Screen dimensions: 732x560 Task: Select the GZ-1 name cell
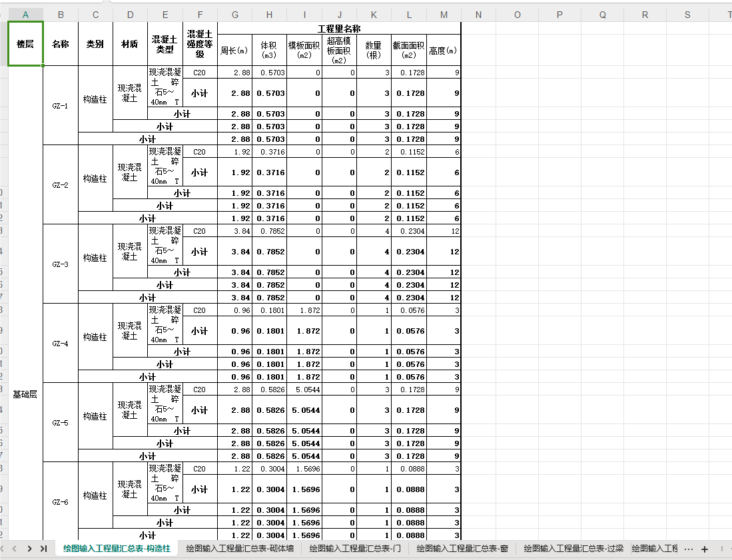61,105
